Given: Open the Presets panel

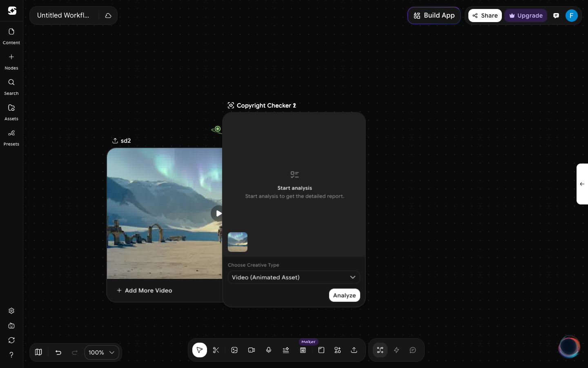Looking at the screenshot, I should 11,137.
